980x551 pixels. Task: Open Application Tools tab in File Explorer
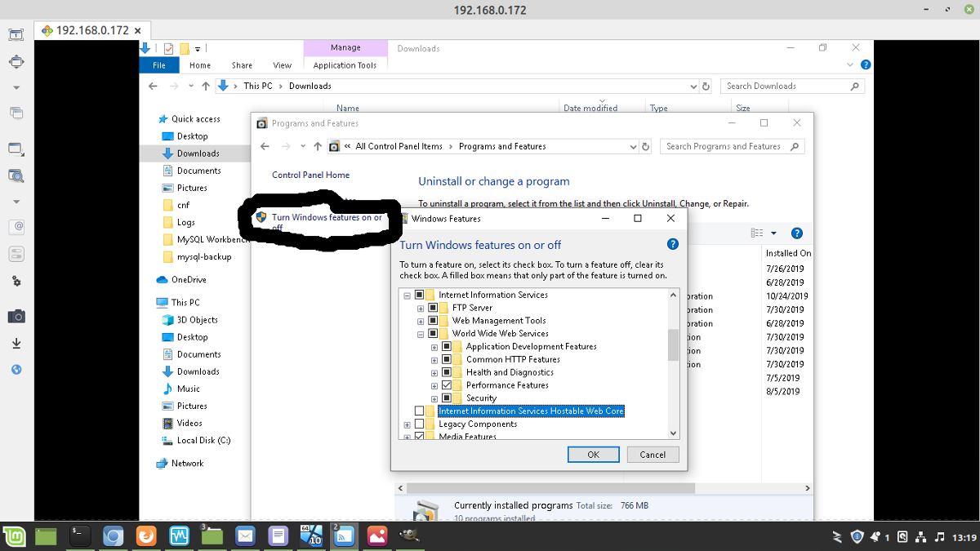345,65
